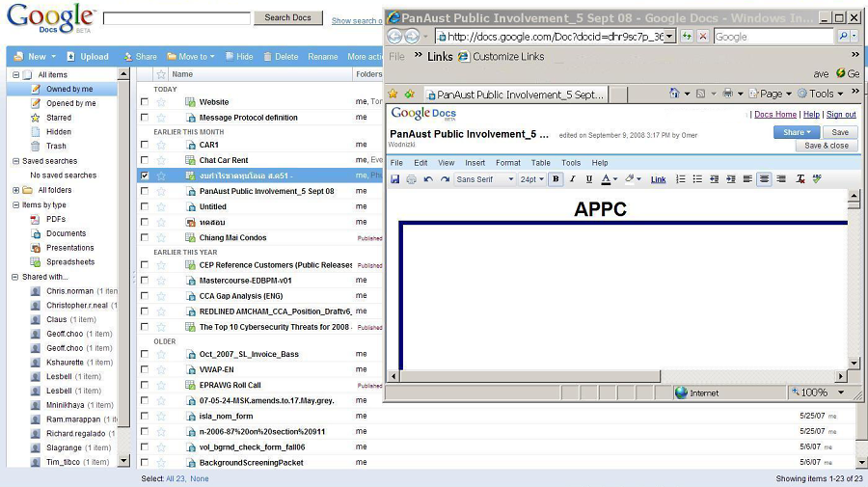
Task: Open the text color picker
Action: pyautogui.click(x=609, y=179)
